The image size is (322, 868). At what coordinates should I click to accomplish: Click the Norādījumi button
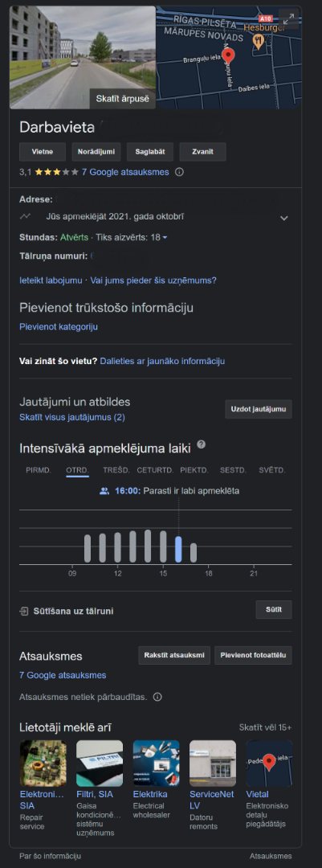(x=96, y=152)
